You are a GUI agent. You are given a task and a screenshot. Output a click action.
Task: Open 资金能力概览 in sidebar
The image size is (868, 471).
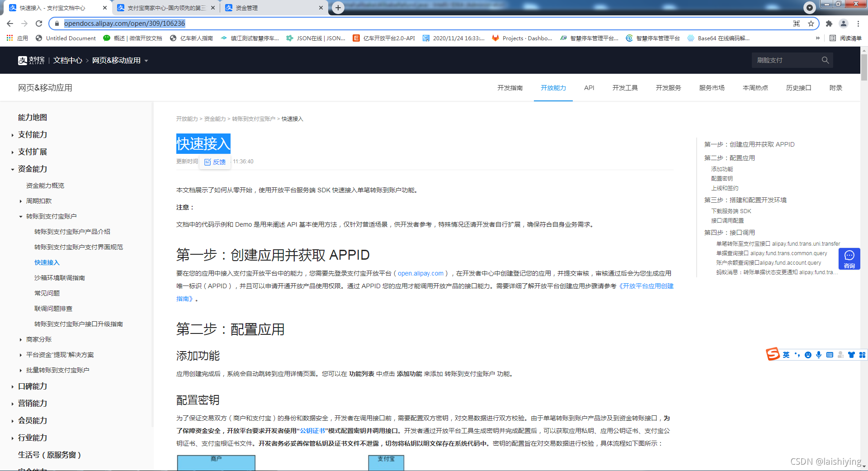tap(45, 186)
